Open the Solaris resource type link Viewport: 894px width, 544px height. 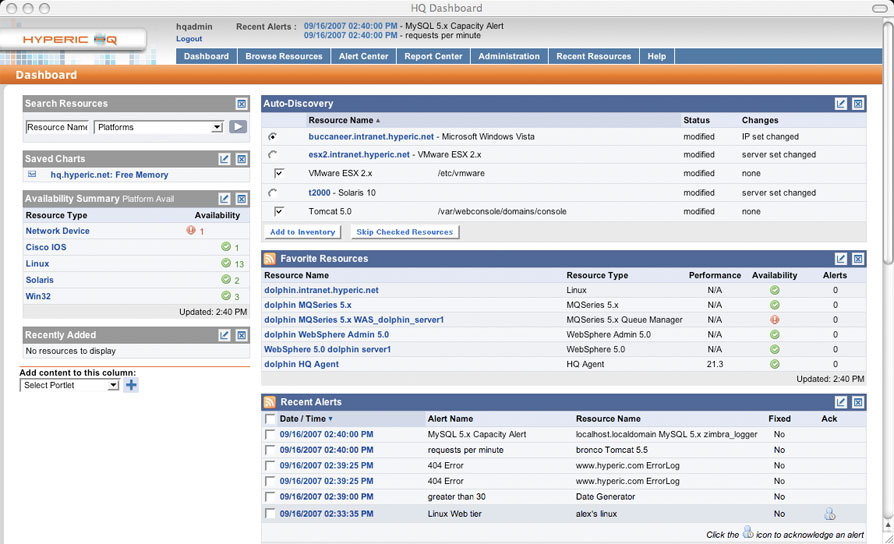(x=39, y=280)
